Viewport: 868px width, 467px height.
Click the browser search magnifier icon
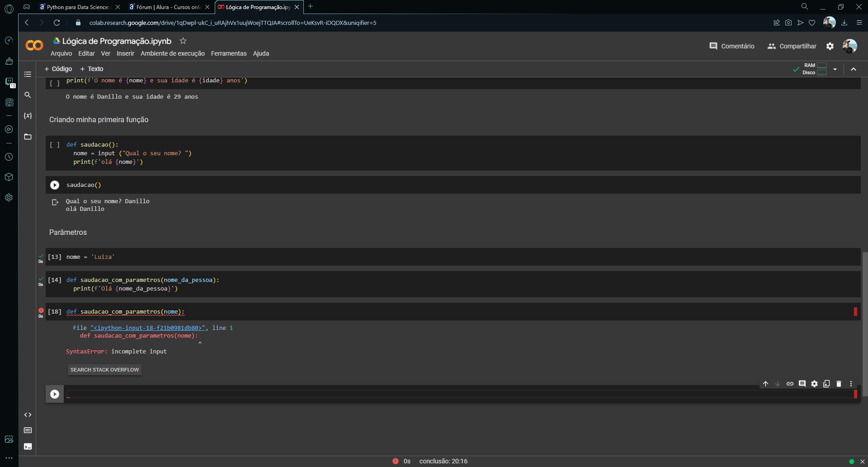click(x=805, y=7)
